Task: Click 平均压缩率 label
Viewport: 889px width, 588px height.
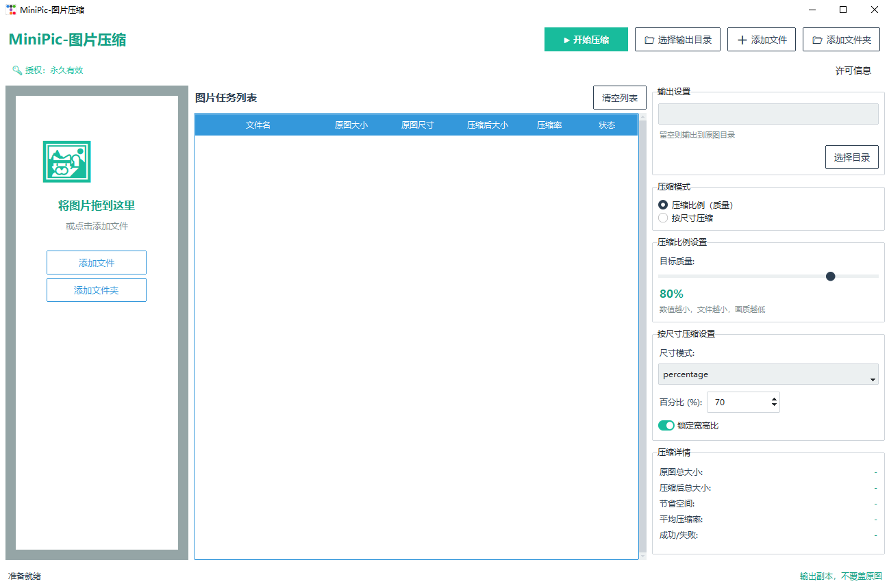Action: click(x=681, y=519)
